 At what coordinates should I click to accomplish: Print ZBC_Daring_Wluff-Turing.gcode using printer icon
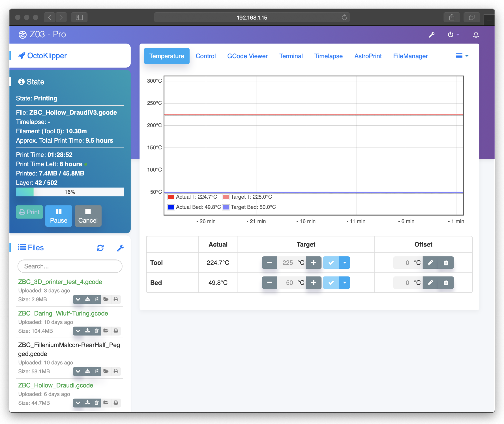click(x=116, y=331)
